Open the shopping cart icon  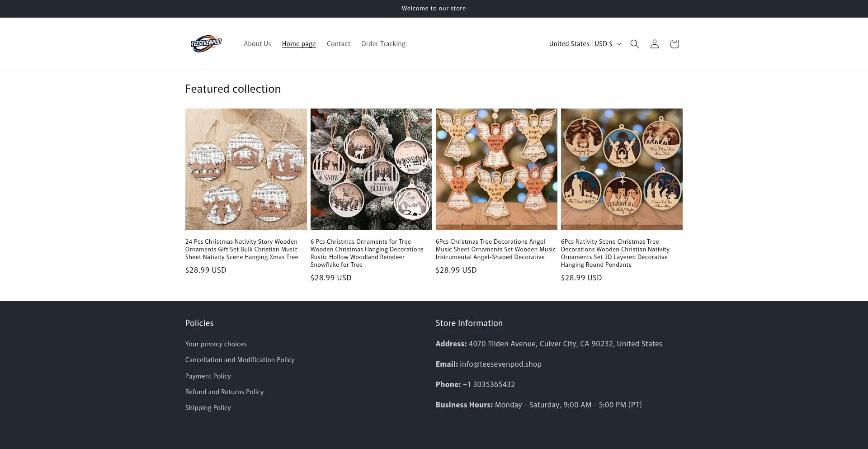pyautogui.click(x=674, y=44)
